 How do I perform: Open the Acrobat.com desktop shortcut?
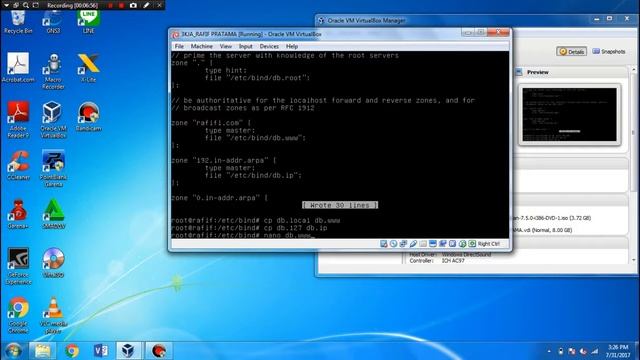click(x=18, y=68)
